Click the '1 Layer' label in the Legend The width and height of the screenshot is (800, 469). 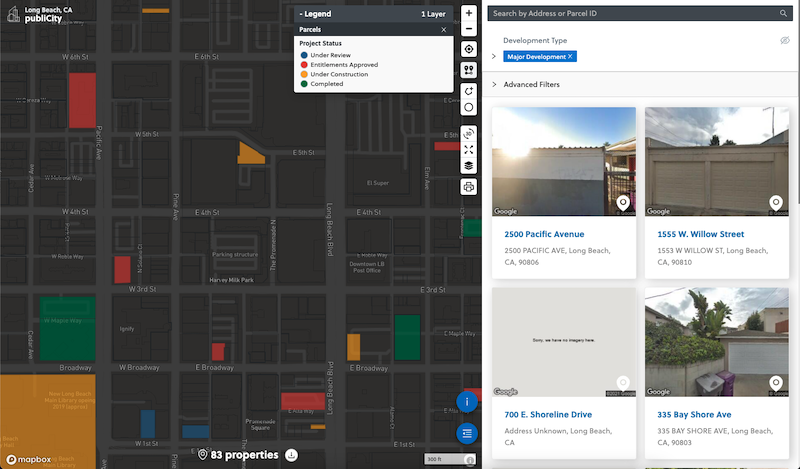coord(433,14)
